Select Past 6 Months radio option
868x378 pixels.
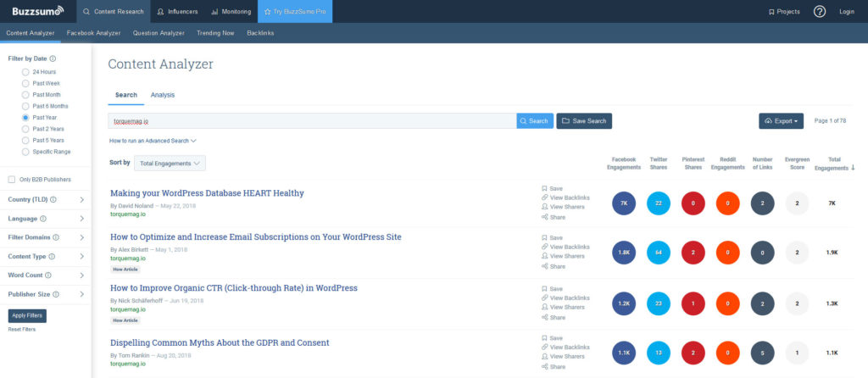[25, 106]
